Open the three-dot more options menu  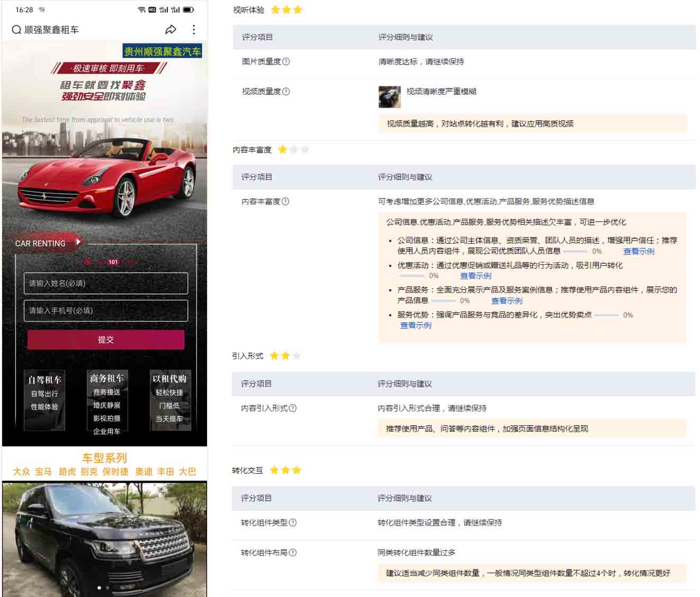point(194,30)
